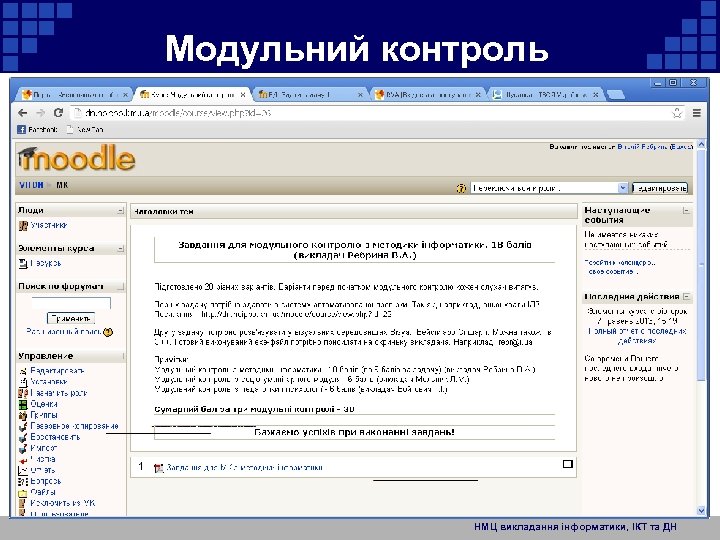Click the help icon beside role dropdown
Screen dimensions: 720x540
click(461, 188)
